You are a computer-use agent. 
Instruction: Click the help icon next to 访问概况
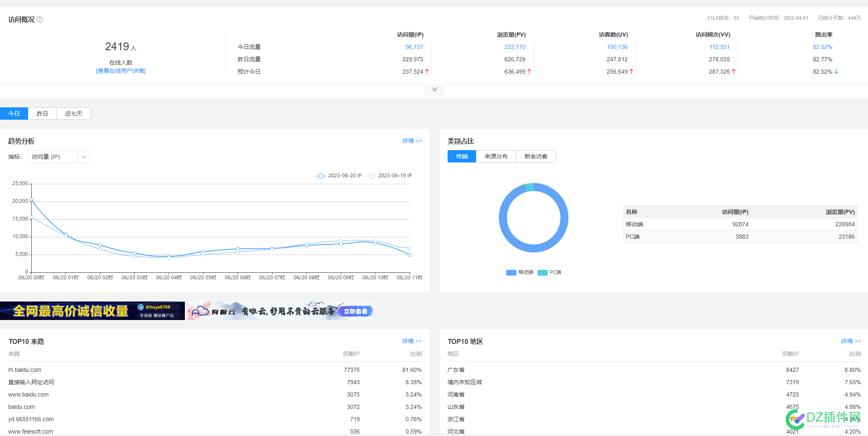40,19
